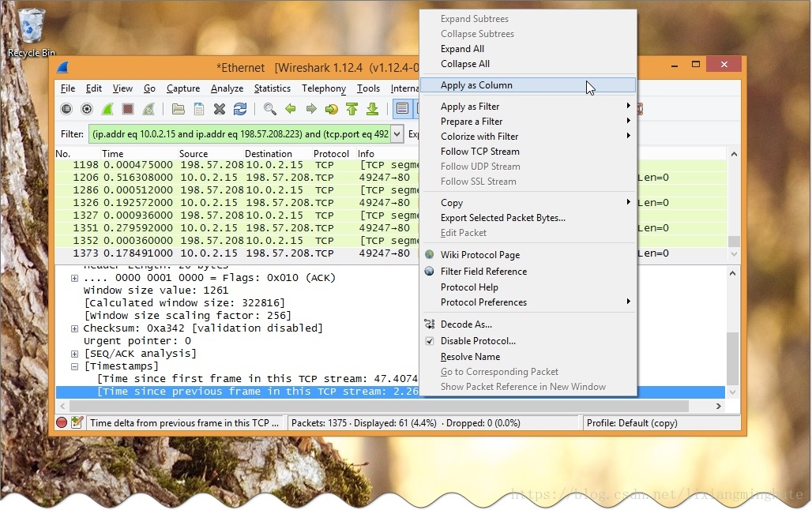812x510 pixels.
Task: Save the capture file toolbar icon
Action: (x=199, y=109)
